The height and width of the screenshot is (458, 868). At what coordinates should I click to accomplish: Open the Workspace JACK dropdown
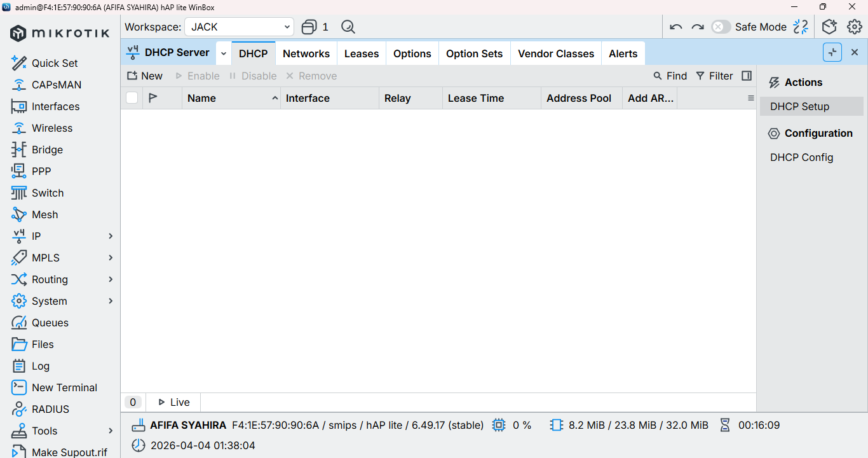coord(240,27)
